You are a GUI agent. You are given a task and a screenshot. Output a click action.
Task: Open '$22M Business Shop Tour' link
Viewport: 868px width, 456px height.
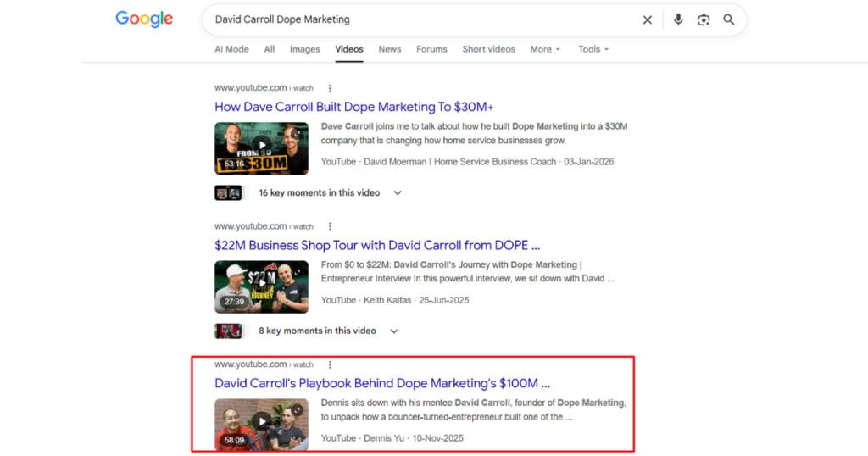(x=377, y=245)
